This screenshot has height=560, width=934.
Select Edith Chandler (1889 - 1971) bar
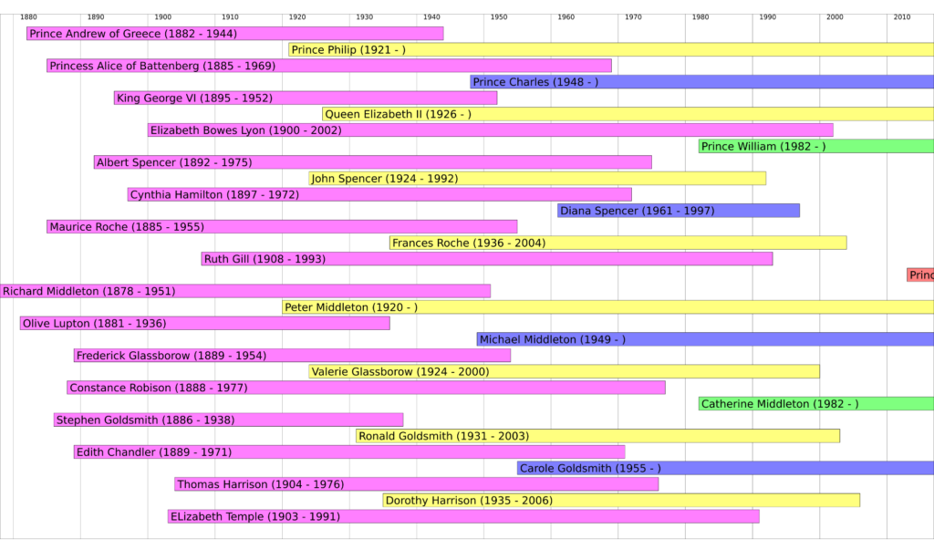click(349, 451)
